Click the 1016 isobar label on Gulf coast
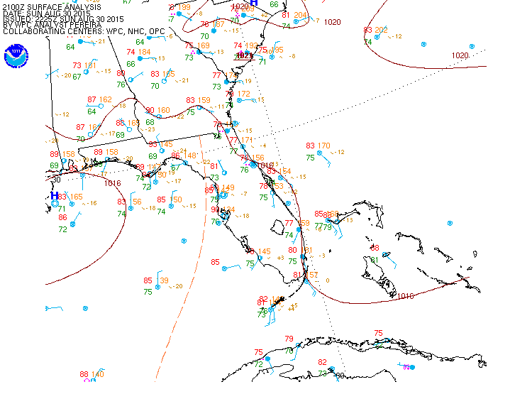The image size is (532, 399). [112, 182]
